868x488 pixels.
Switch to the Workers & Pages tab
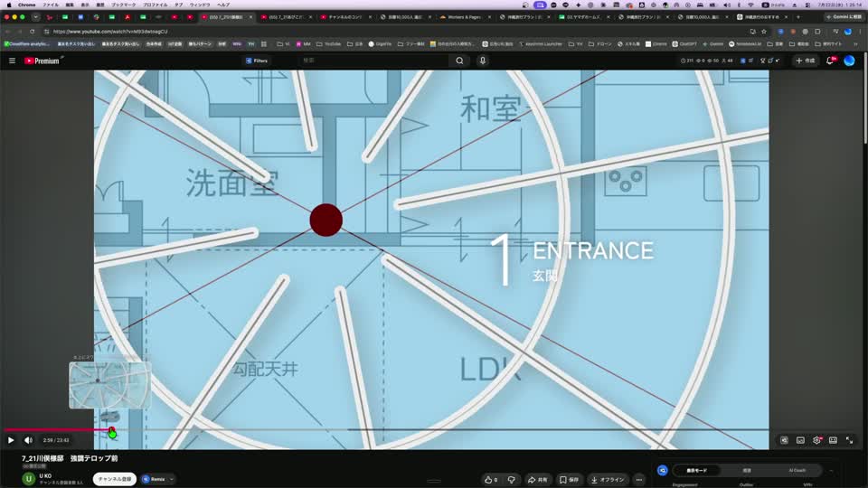click(x=464, y=17)
